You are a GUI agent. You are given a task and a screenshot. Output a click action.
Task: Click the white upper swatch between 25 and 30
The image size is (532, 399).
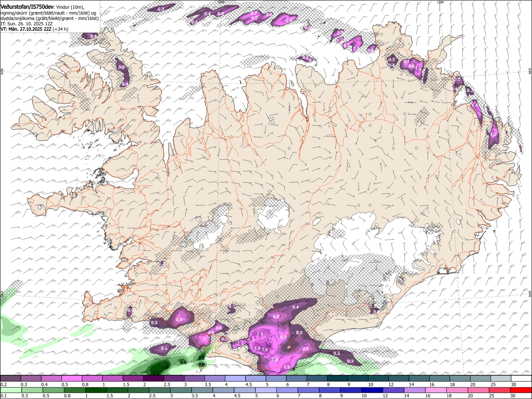501,379
